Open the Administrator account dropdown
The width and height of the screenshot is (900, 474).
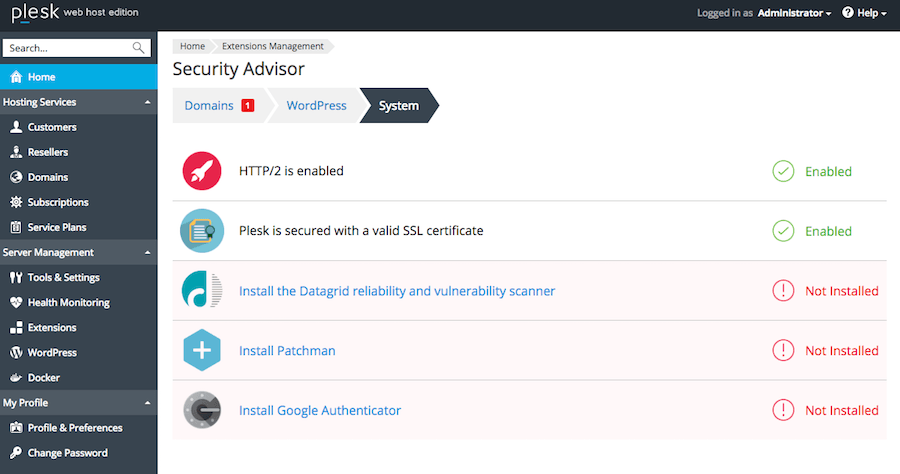tap(794, 13)
